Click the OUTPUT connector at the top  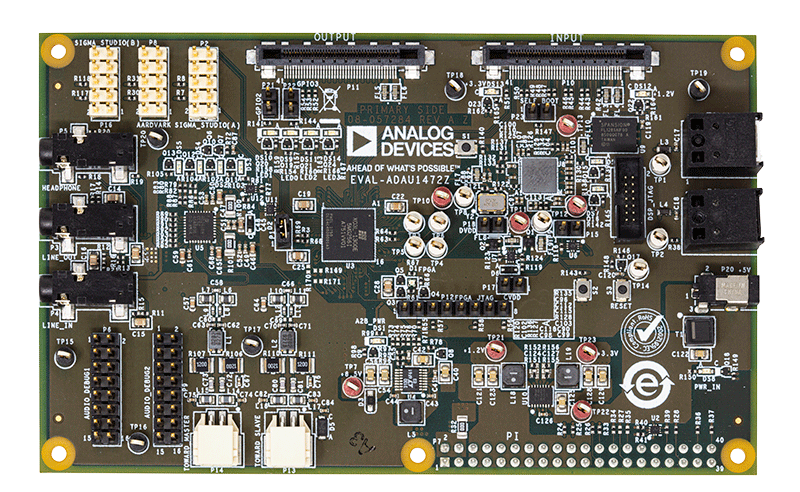[341, 62]
